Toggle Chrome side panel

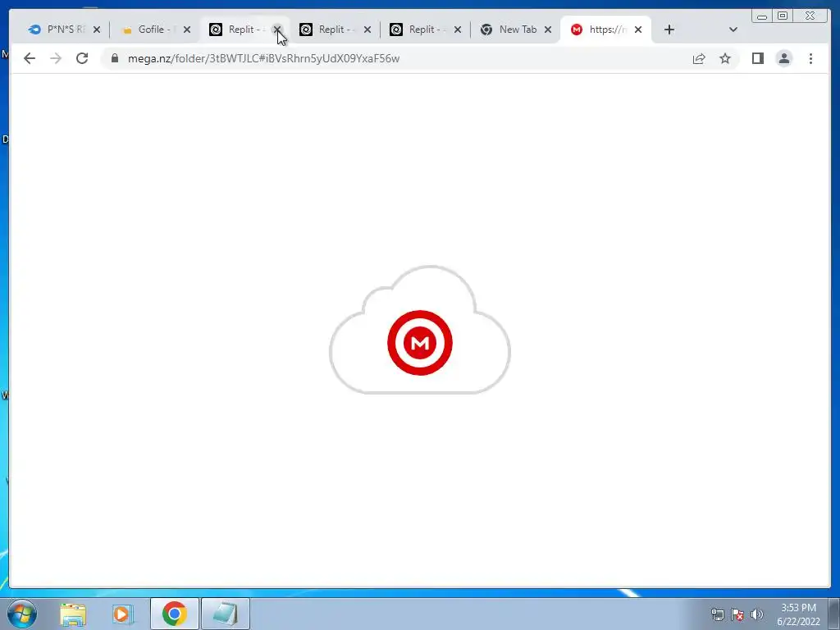pyautogui.click(x=757, y=58)
